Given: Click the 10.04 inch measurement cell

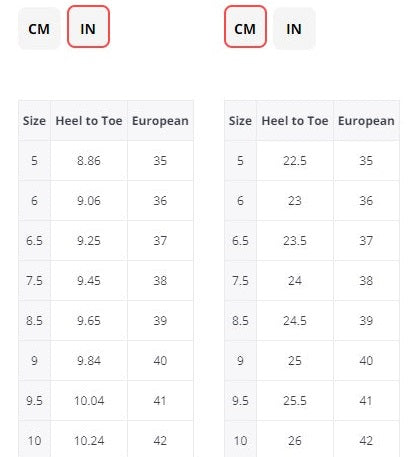Looking at the screenshot, I should coord(89,401).
